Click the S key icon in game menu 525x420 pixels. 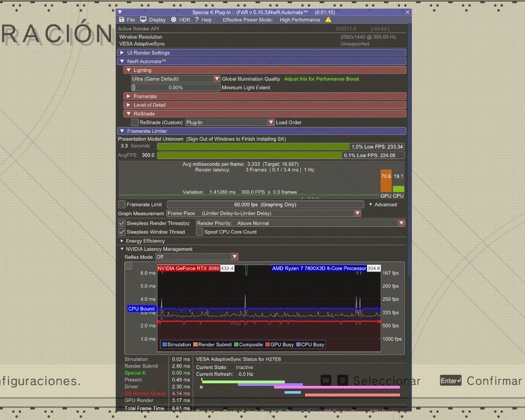pos(342,380)
